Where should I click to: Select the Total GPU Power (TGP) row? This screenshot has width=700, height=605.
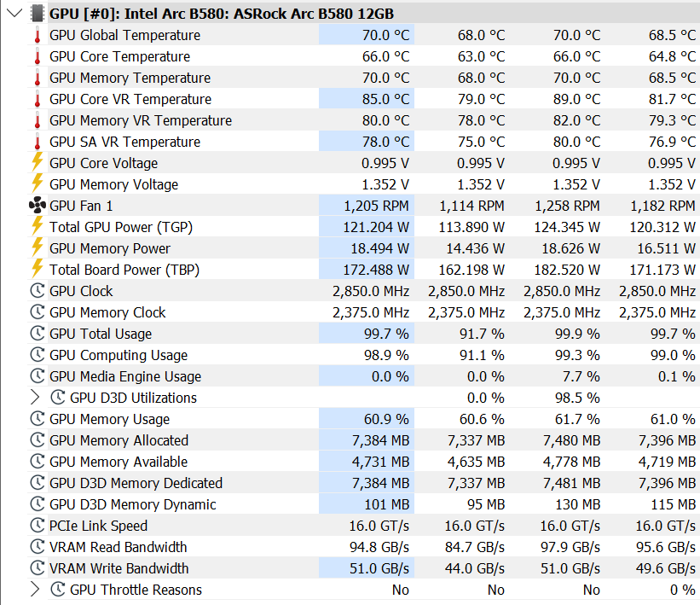[x=363, y=227]
